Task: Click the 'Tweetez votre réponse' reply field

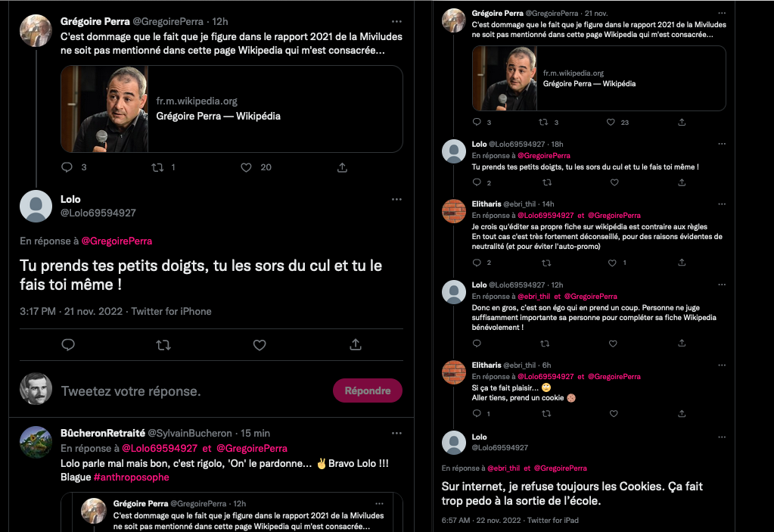Action: click(189, 391)
